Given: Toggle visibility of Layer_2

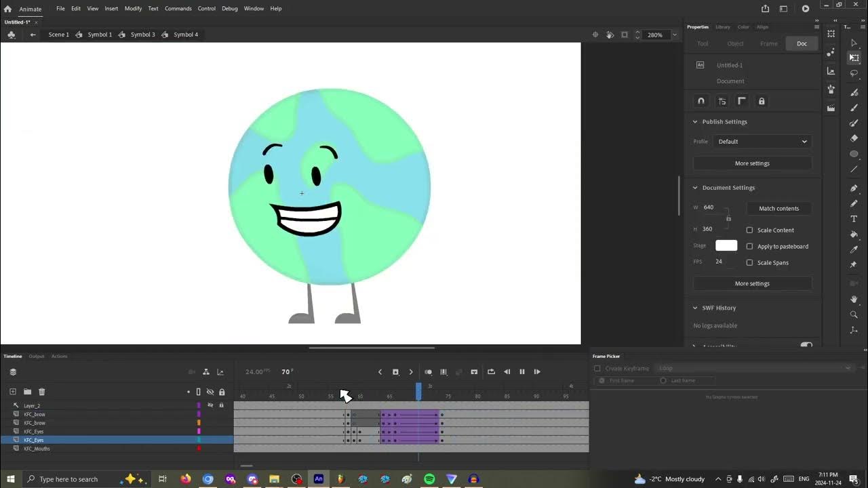Looking at the screenshot, I should 210,405.
